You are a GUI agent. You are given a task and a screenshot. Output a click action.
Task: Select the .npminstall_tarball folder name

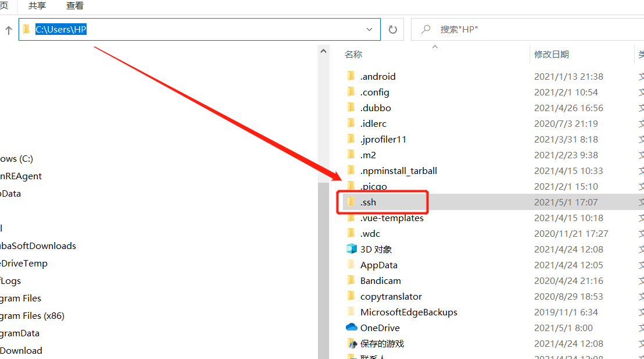(398, 171)
